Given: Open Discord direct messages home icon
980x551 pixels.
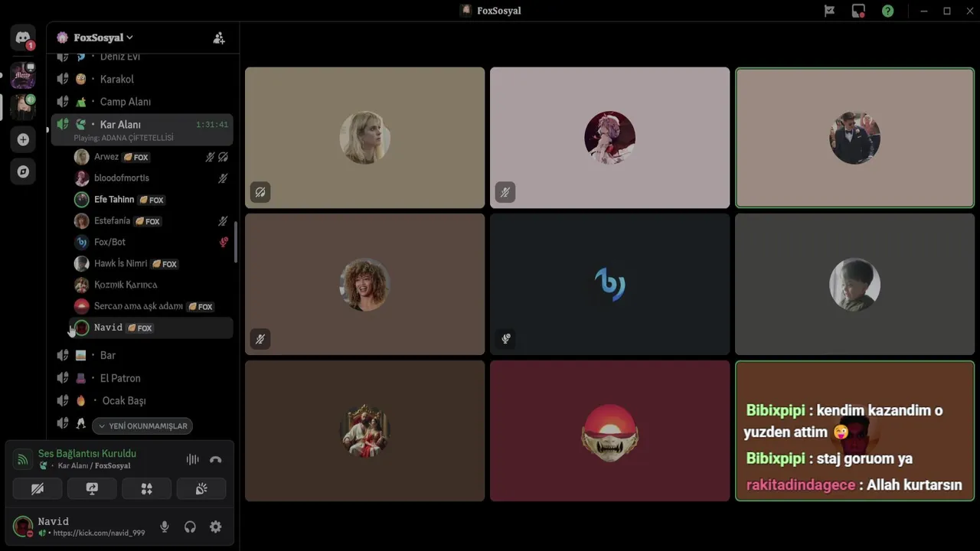Looking at the screenshot, I should point(23,37).
